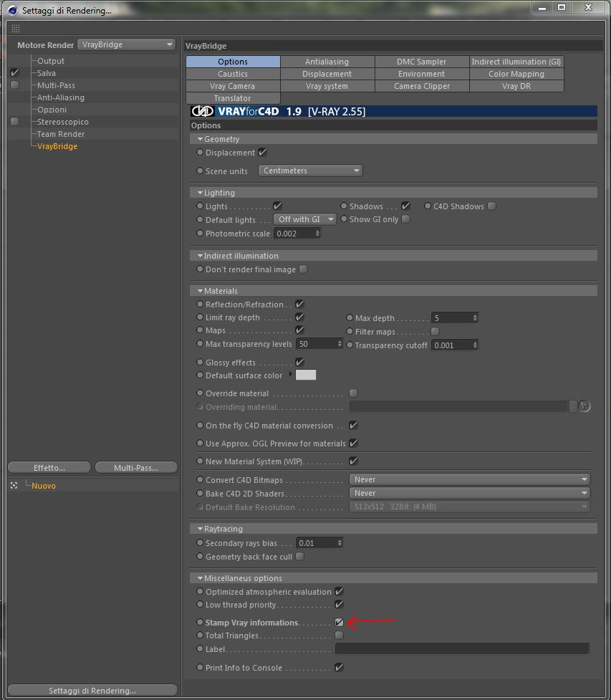Click the animation dot beside Transparency cutoff
Viewport: 611px width, 700px height.
(350, 345)
